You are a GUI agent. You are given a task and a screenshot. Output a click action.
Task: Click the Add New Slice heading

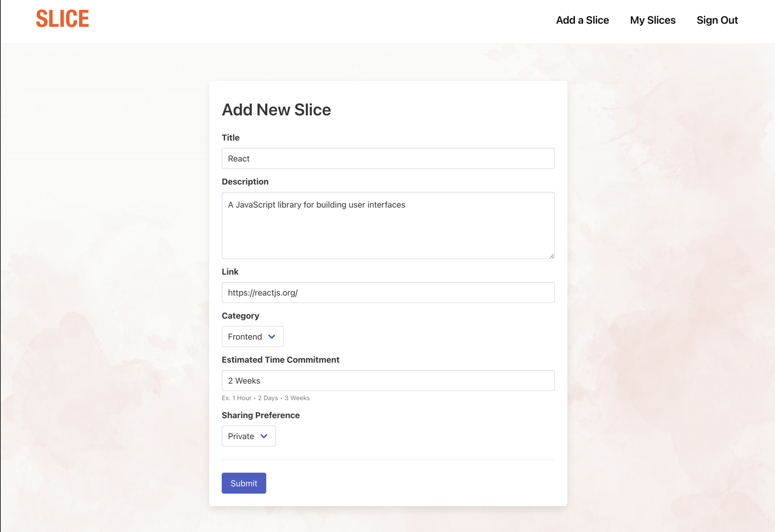click(x=276, y=110)
